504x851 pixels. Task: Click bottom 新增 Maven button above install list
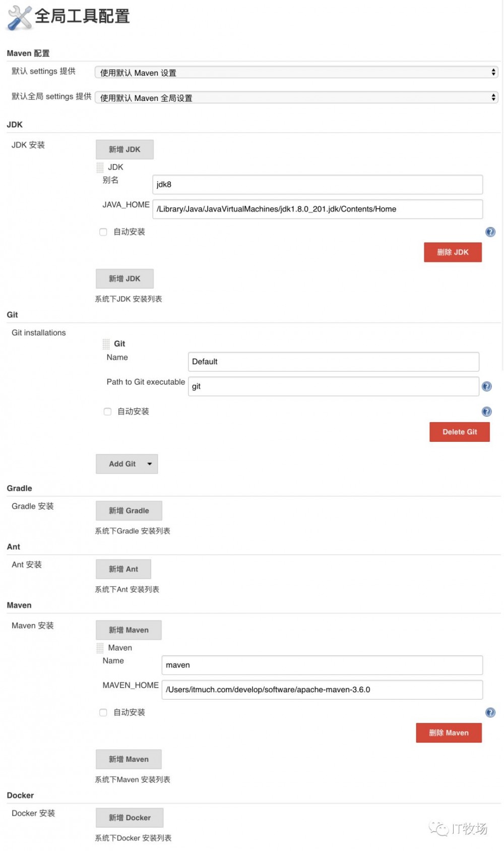129,759
